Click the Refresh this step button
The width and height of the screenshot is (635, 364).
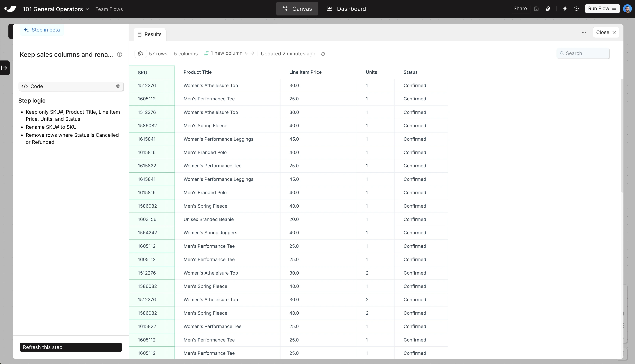coord(71,347)
